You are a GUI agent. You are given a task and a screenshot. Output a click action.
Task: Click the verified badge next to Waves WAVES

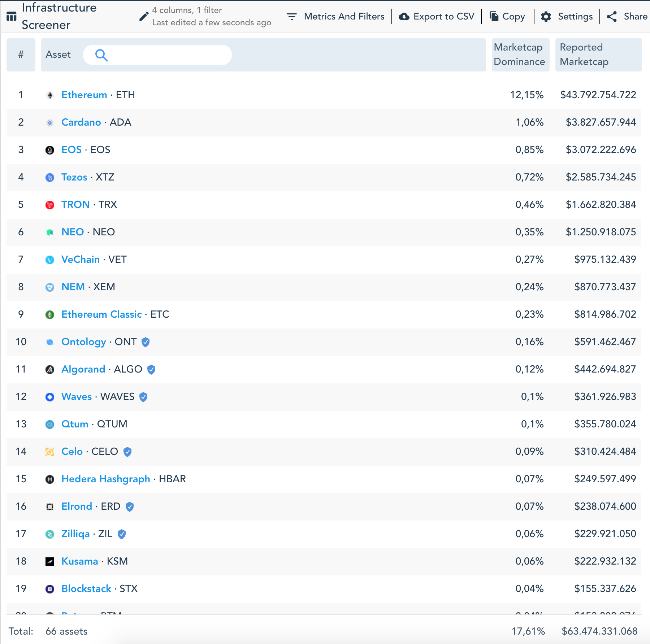point(143,397)
